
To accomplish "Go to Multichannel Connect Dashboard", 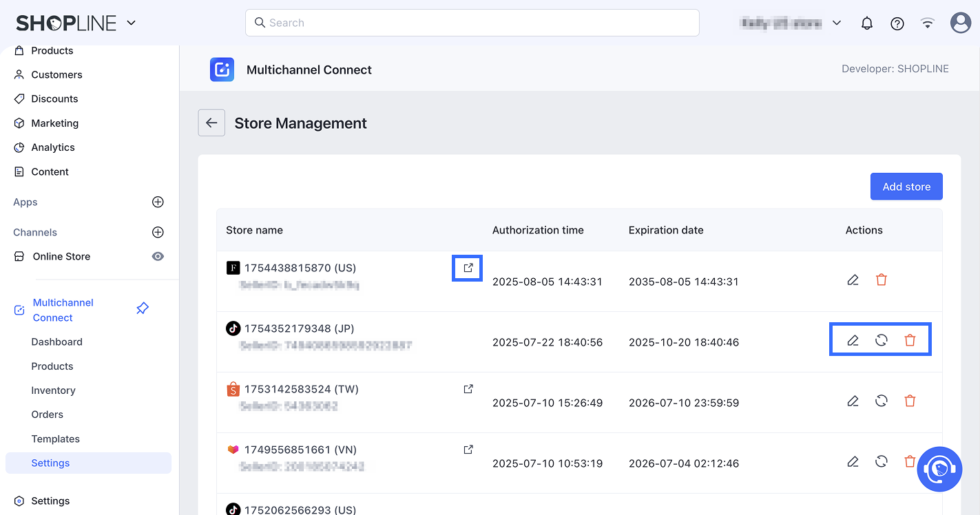I will click(56, 341).
